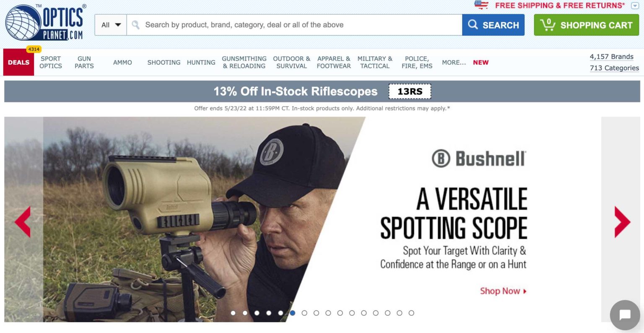Click the Bushnell brand logo
Screen dimensions: 644x333
pyautogui.click(x=479, y=159)
